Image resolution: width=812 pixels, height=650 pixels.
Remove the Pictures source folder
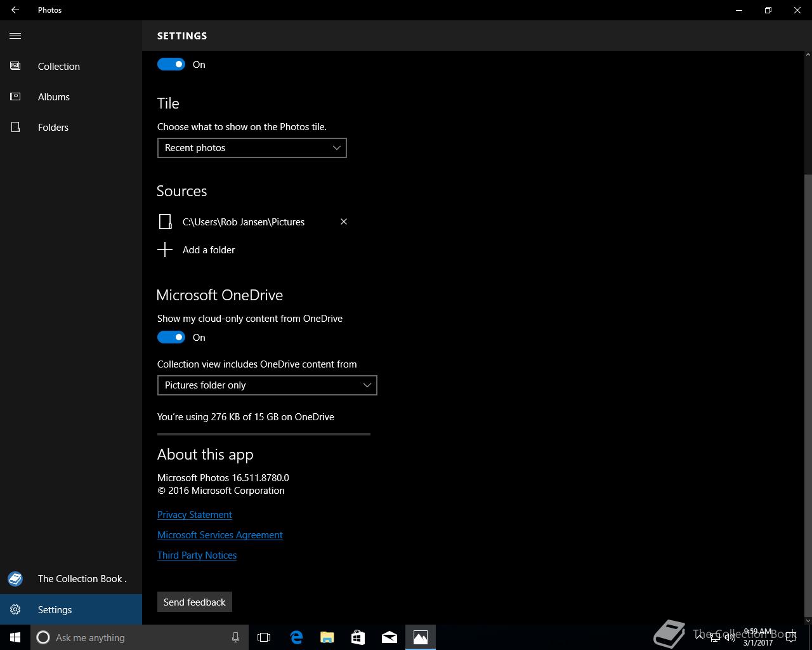tap(344, 222)
